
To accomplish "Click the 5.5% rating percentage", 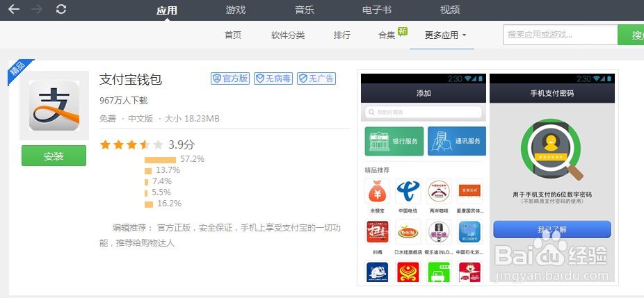I will (161, 192).
